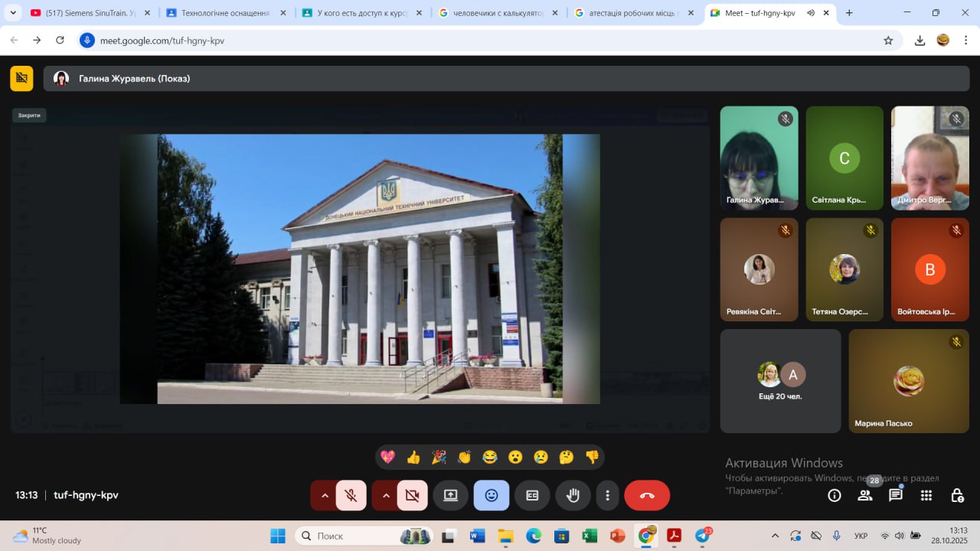Leave the call with the red hang-up button

pos(647,495)
